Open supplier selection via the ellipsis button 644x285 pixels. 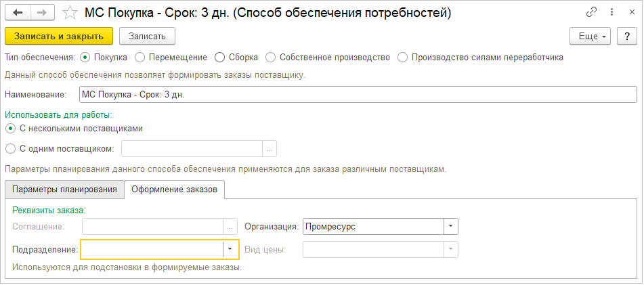270,148
